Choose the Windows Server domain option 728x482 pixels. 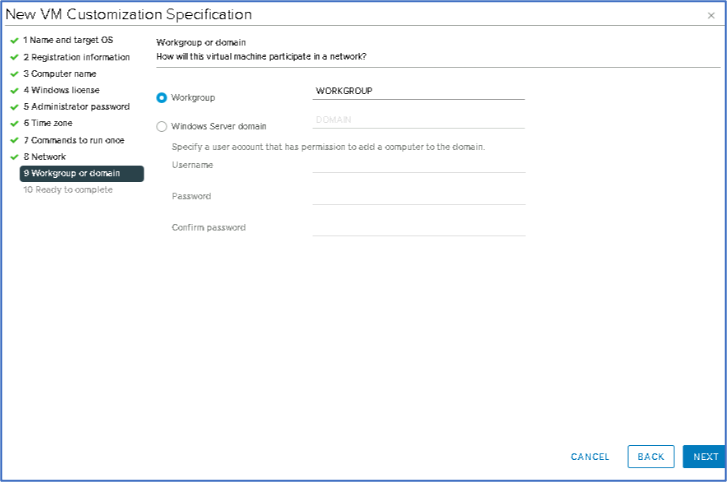pyautogui.click(x=162, y=126)
